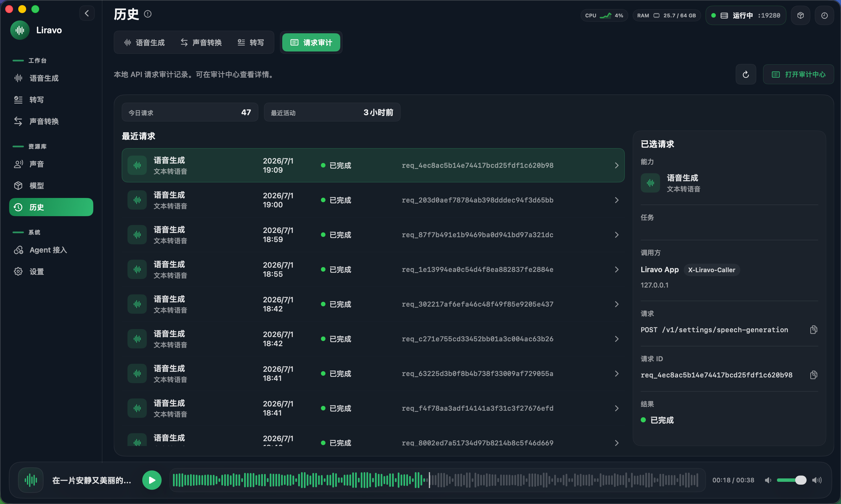Switch to the 声音转换 tab
The image size is (841, 504).
pos(201,42)
